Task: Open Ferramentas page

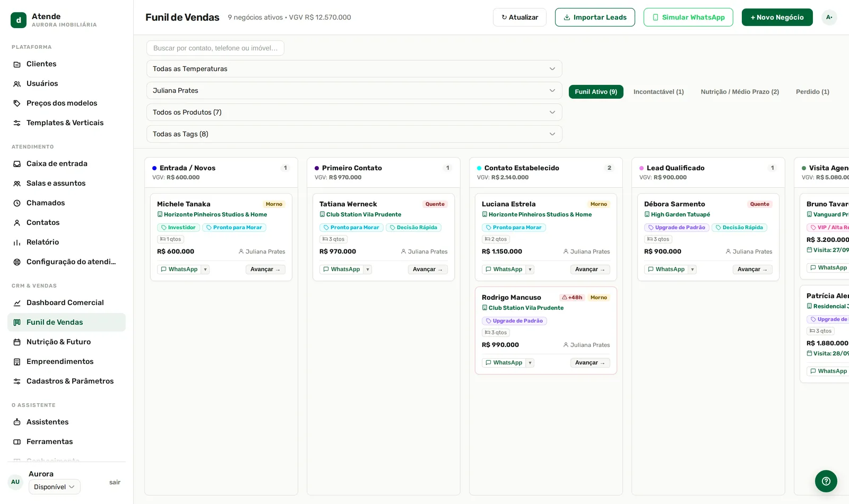Action: tap(66, 441)
